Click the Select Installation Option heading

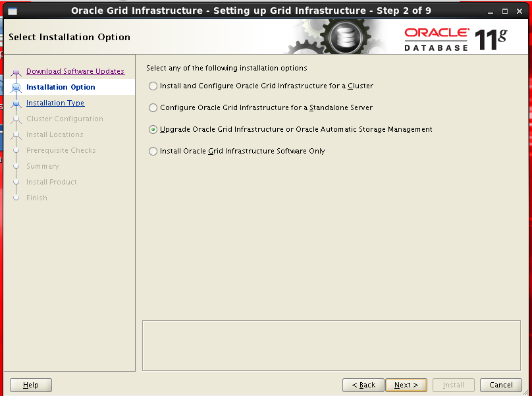coord(70,37)
